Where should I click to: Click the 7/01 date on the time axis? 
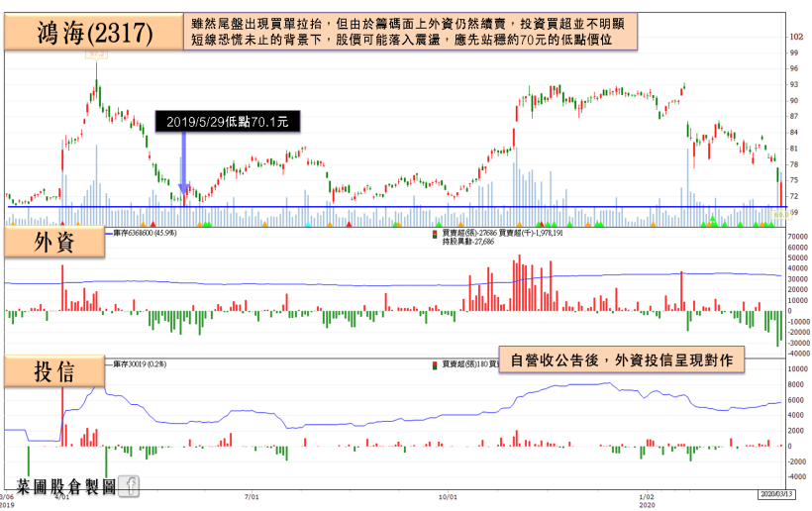click(x=252, y=497)
